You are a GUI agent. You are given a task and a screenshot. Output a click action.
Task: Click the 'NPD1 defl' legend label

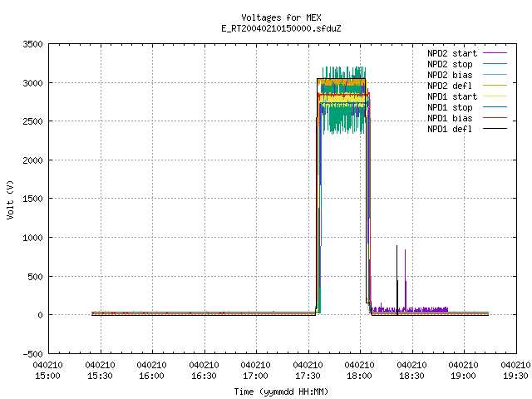pyautogui.click(x=450, y=130)
